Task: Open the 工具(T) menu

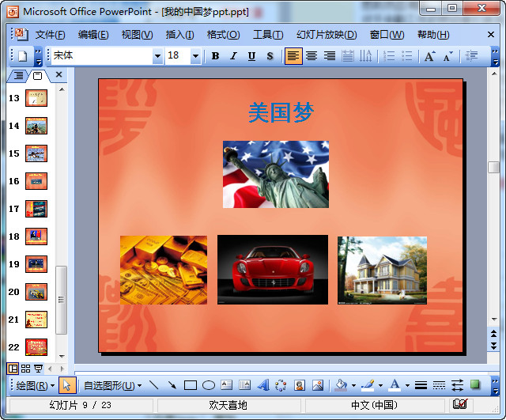Action: click(x=268, y=35)
